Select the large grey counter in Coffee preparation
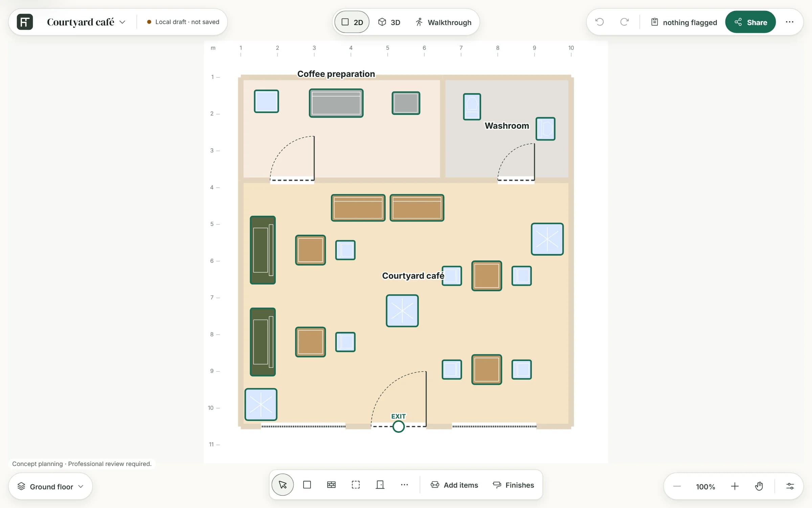The height and width of the screenshot is (508, 812). 336,103
